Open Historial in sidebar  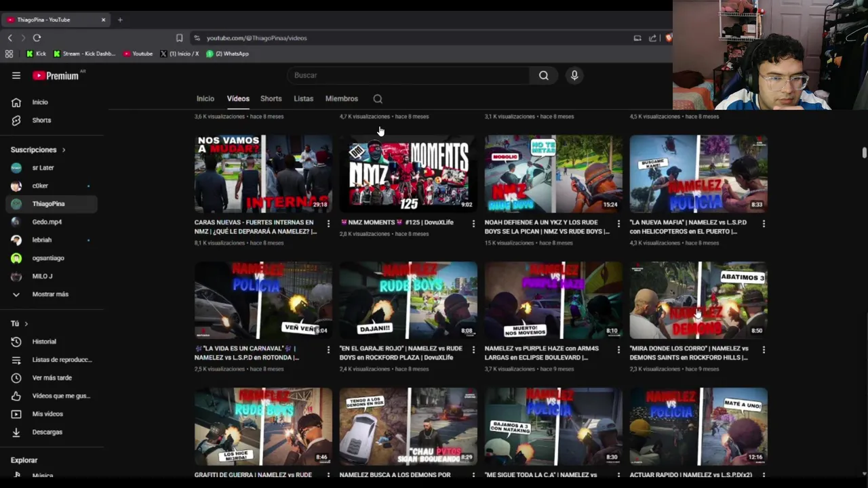(x=52, y=342)
